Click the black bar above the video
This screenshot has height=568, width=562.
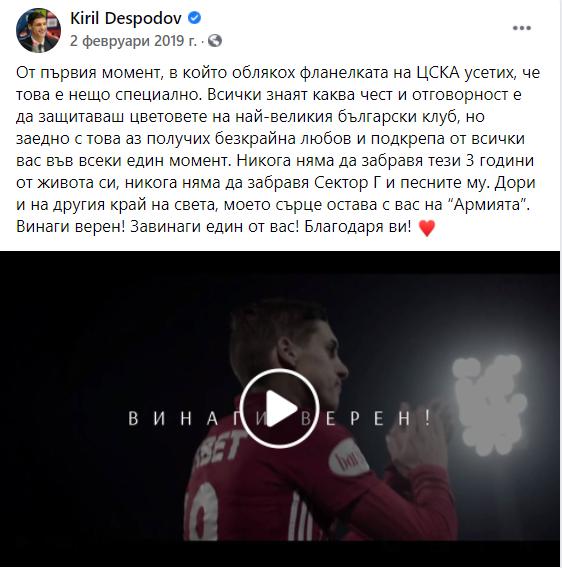[x=280, y=262]
